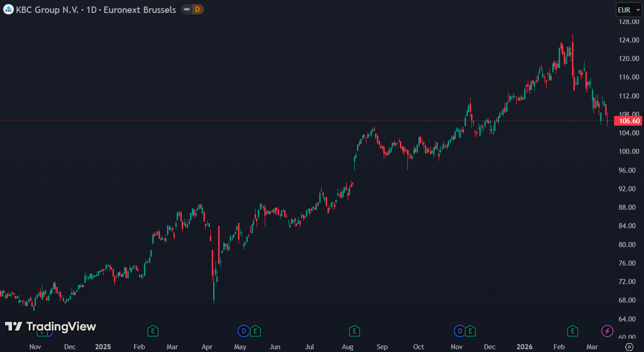The image size is (644, 352).
Task: Click the 120.00 price axis label
Action: (x=629, y=59)
